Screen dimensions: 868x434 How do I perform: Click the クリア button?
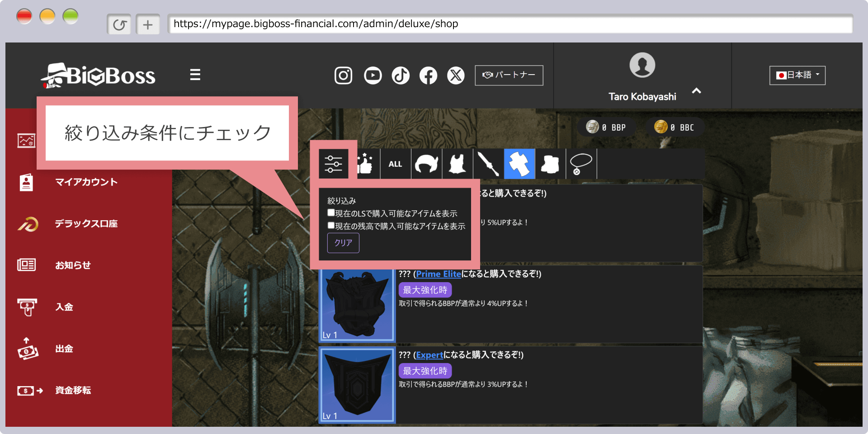tap(343, 243)
